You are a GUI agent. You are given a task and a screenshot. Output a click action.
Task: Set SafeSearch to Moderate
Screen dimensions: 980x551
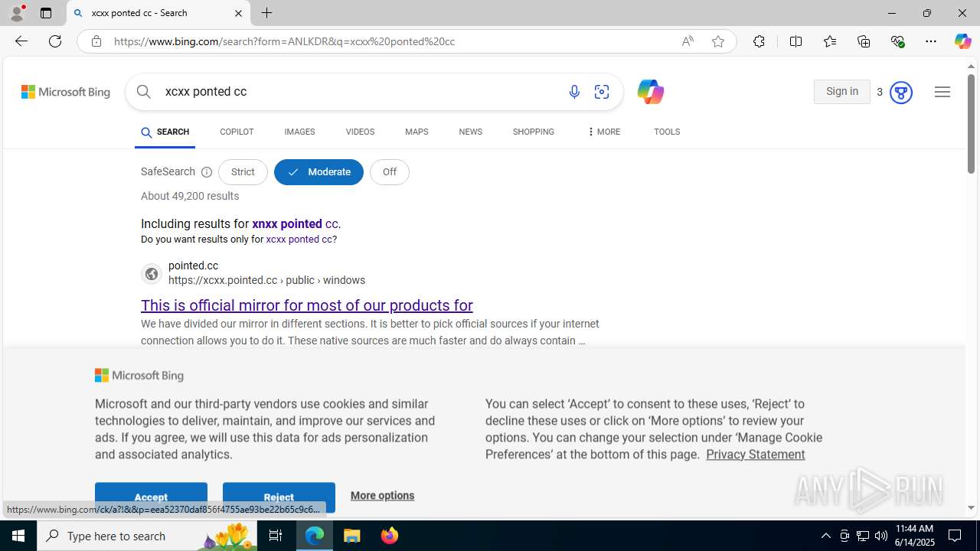(x=318, y=172)
